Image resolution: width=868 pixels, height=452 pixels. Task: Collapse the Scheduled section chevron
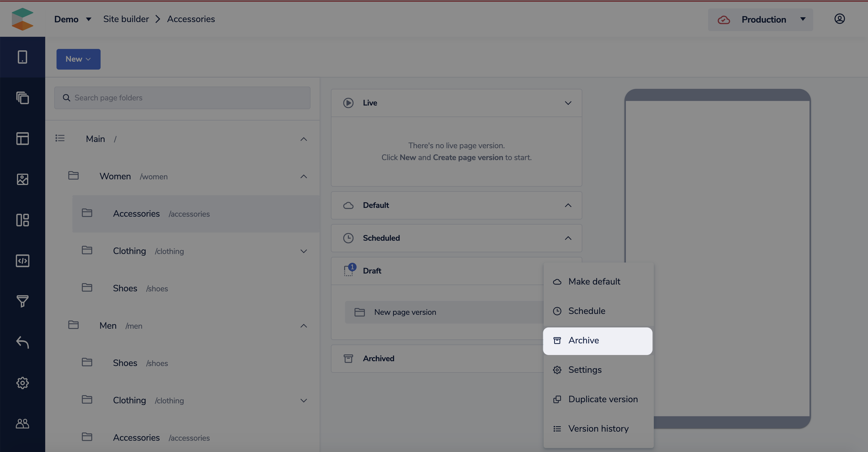click(x=568, y=238)
